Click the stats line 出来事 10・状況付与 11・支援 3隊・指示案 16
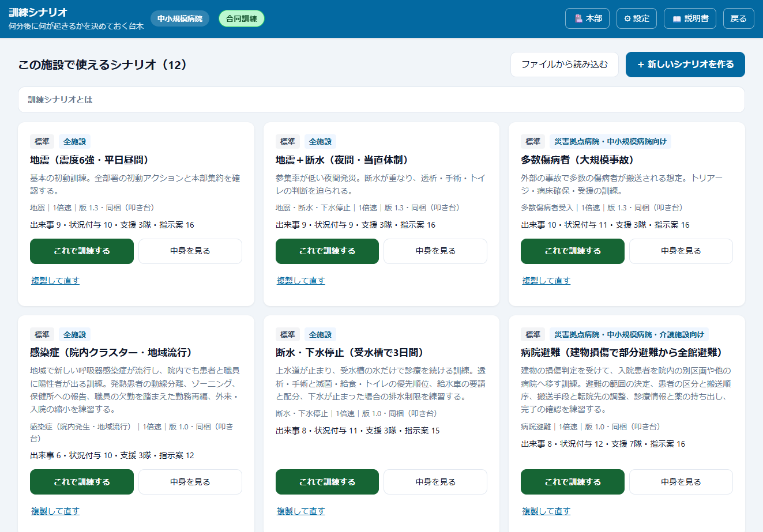This screenshot has height=532, width=763. coord(605,225)
